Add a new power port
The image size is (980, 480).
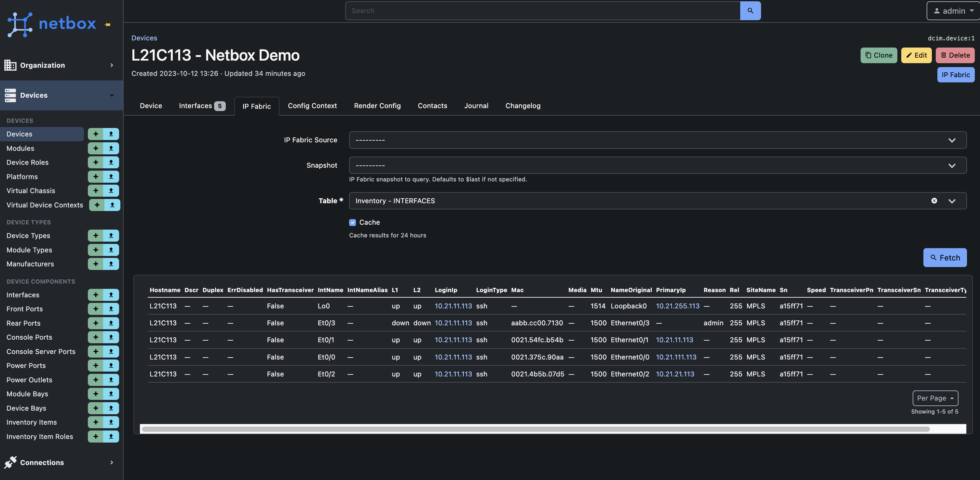[x=95, y=365]
